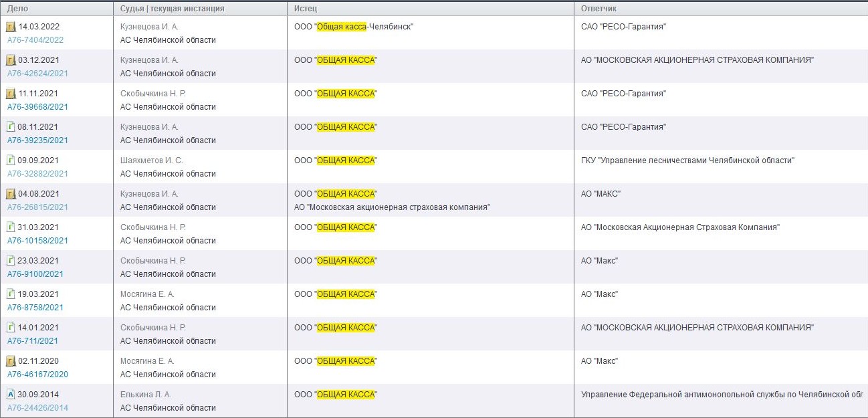Screen dimensions: 868x418
Task: Select plaintiff ООО "ОБЩАЯ КАССА" in 30.09.2014 row
Action: click(x=336, y=395)
